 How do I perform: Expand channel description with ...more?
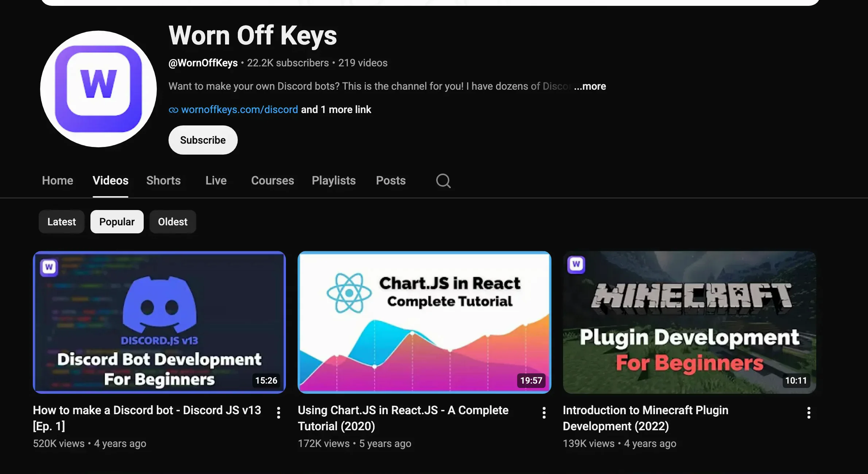(x=590, y=86)
